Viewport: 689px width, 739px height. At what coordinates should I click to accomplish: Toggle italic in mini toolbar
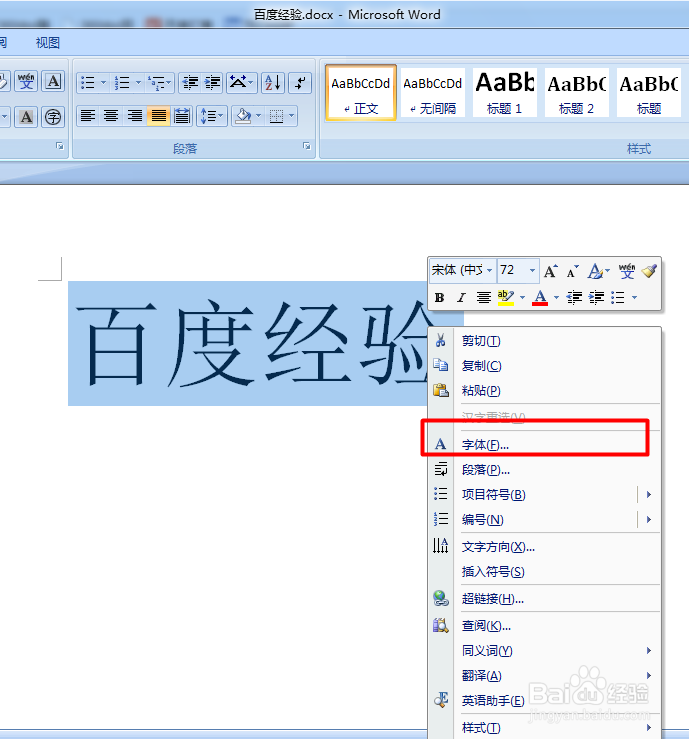(461, 297)
